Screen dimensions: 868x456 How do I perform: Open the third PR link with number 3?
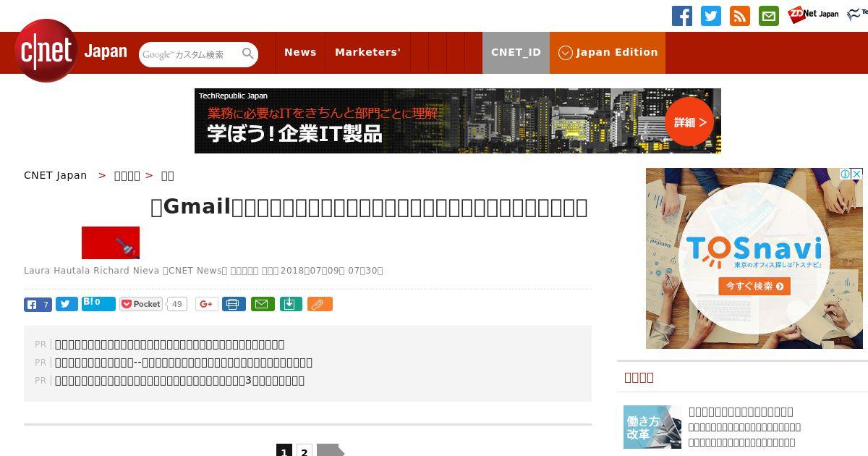coord(180,381)
